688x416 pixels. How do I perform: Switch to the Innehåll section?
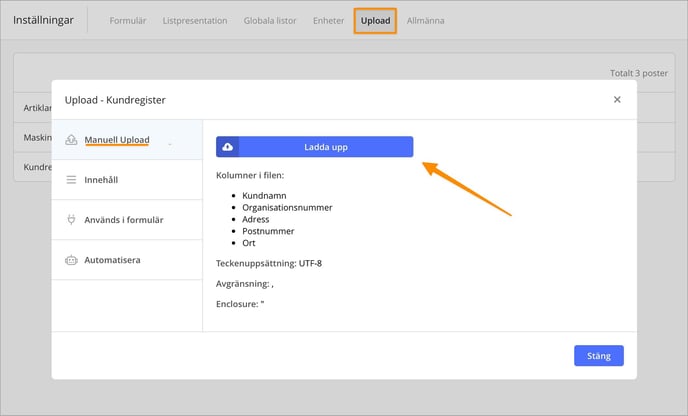pyautogui.click(x=127, y=180)
